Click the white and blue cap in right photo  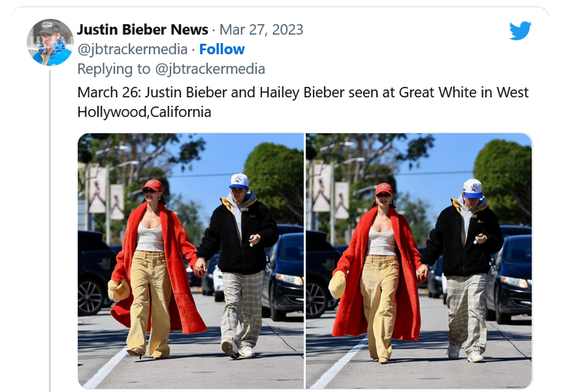tap(473, 188)
